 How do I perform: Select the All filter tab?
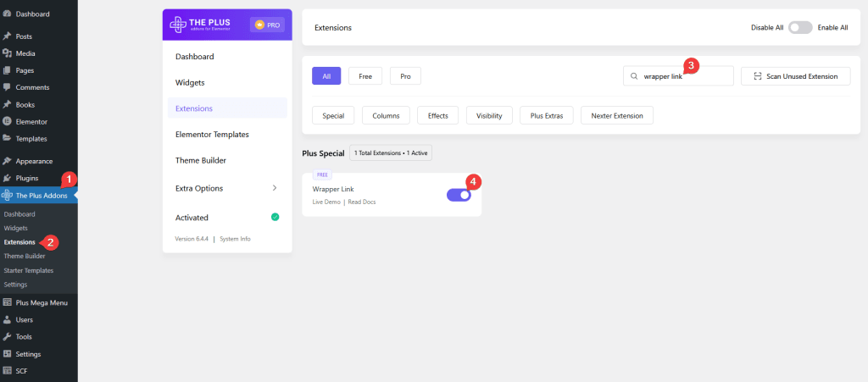326,76
